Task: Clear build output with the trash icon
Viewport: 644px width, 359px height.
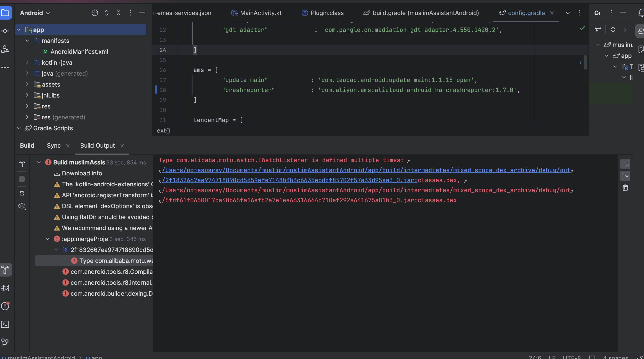Action: pos(625,188)
